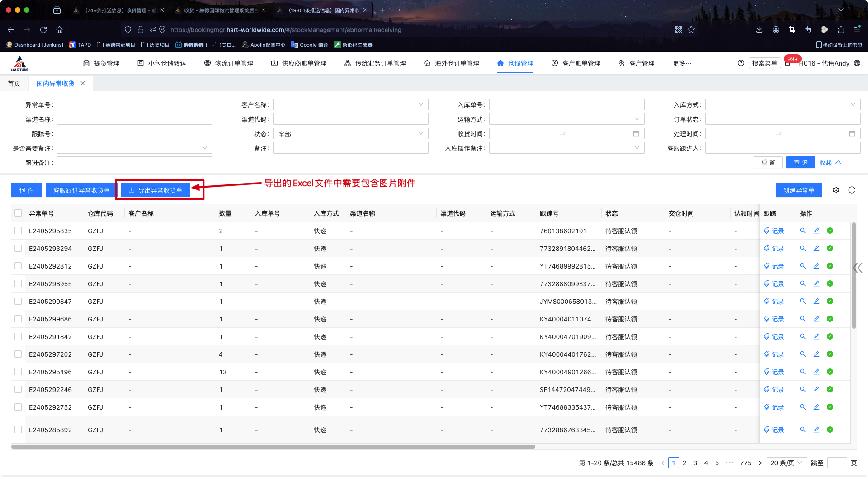Click the table column settings gear icon
868x477 pixels.
tap(835, 190)
